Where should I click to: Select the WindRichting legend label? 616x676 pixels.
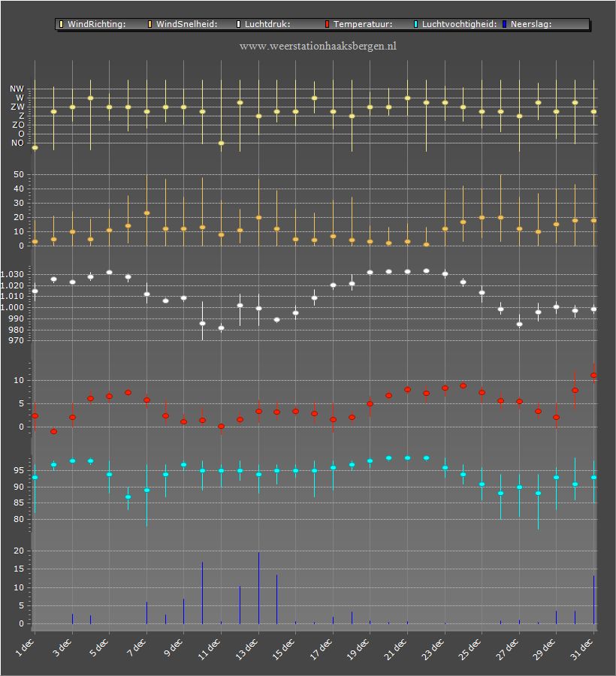97,24
